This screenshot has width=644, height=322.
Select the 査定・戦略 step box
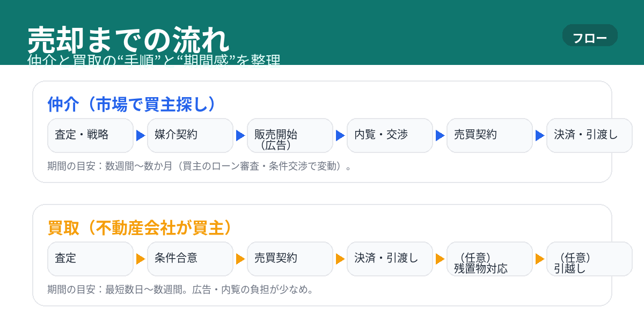pyautogui.click(x=90, y=135)
